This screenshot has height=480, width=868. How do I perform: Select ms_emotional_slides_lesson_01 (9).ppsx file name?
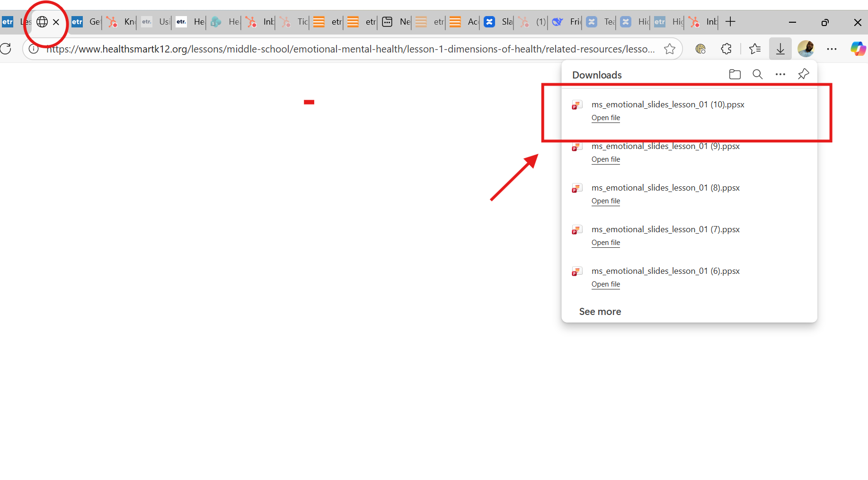pos(665,146)
